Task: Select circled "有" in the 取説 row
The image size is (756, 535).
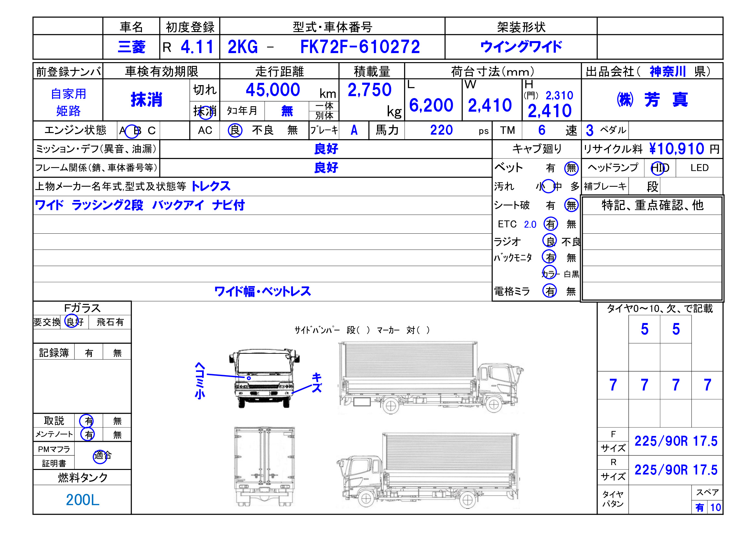Action: (87, 421)
